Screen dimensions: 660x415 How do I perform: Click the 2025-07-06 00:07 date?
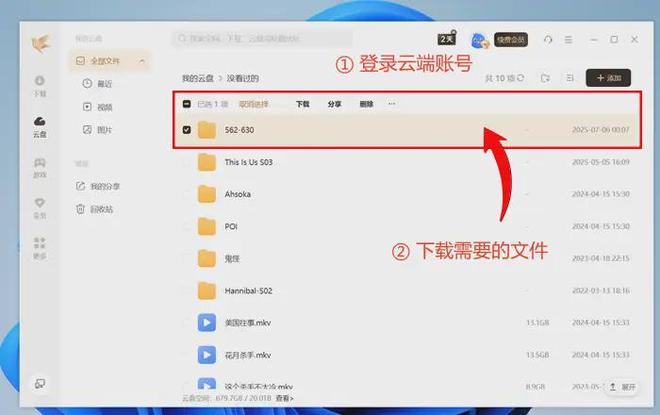coord(601,130)
